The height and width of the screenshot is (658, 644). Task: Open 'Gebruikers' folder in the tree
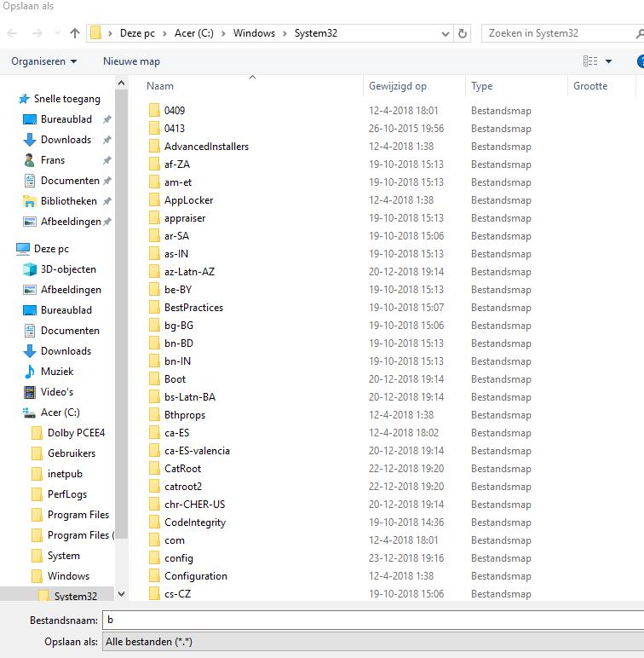point(72,453)
